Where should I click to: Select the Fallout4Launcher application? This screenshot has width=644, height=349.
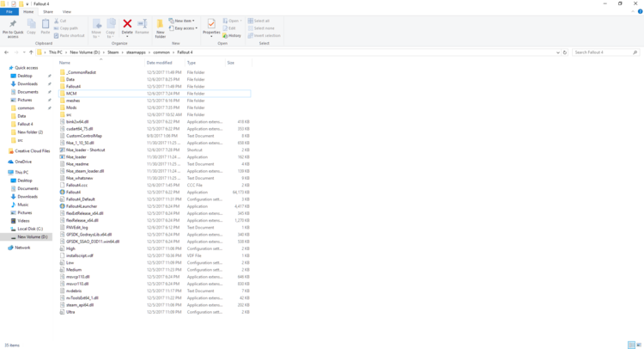155,206
